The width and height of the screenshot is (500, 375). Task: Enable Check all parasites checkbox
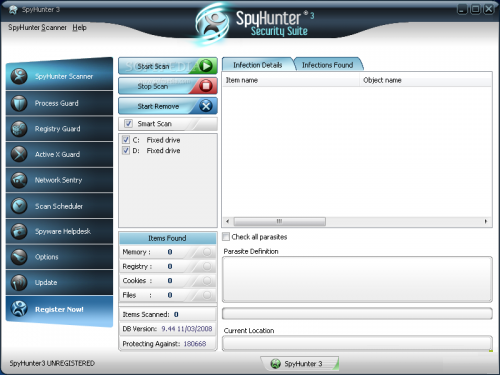click(x=226, y=237)
